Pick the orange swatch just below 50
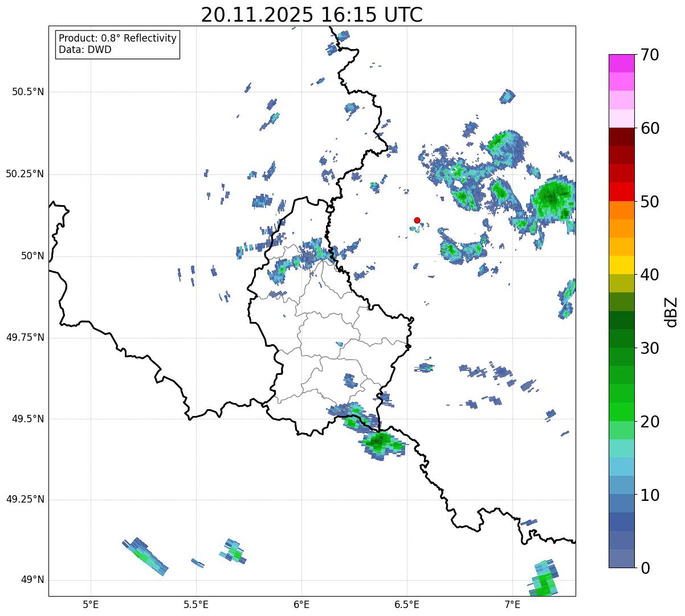Screen dimensions: 685x616 click(x=621, y=210)
